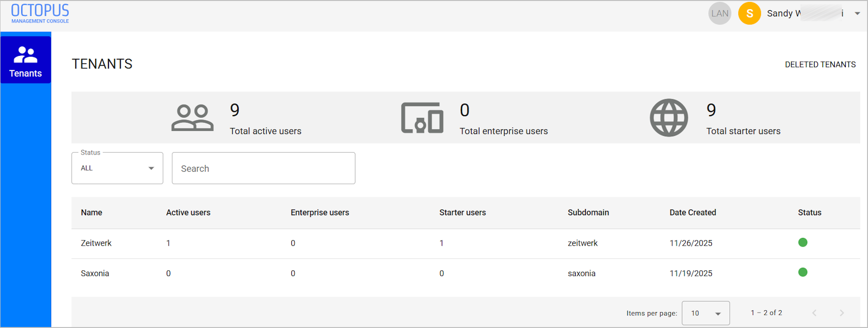
Task: Sort by Date Created column header
Action: (692, 212)
